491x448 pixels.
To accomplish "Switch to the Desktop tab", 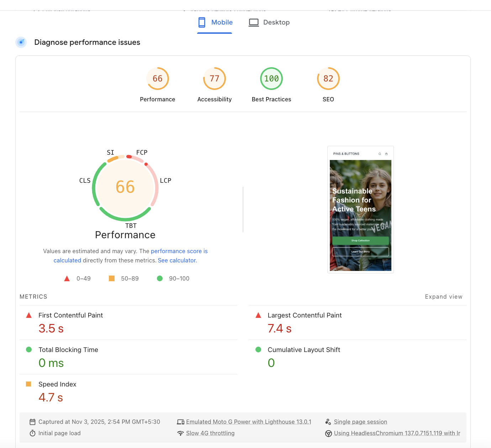I will click(x=269, y=22).
